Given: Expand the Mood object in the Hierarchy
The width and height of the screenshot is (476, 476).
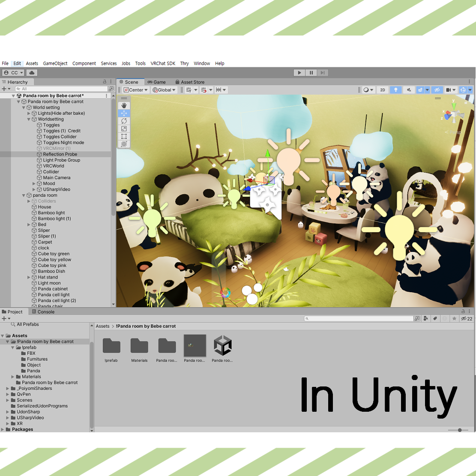Looking at the screenshot, I should tap(34, 183).
